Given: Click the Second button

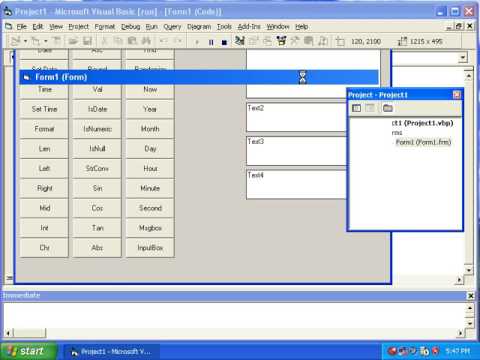Looking at the screenshot, I should pos(150,208).
